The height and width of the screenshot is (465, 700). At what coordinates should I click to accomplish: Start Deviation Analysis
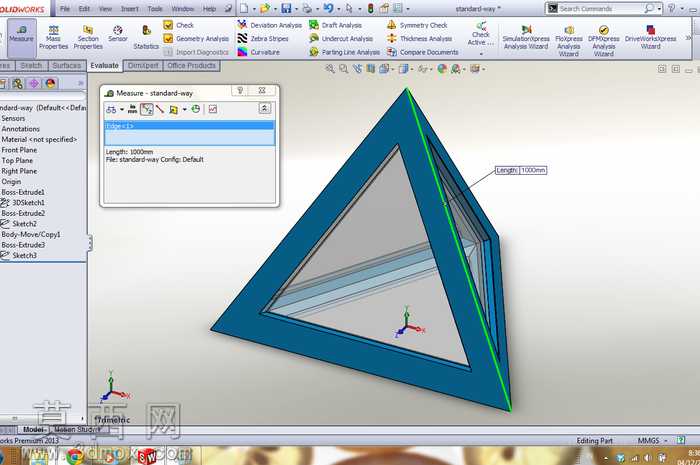point(270,25)
